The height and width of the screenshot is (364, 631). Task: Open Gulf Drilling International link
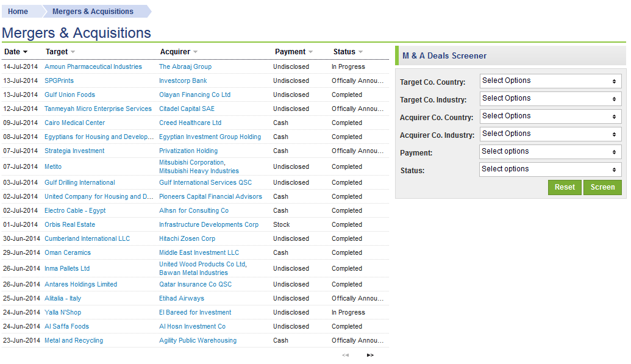point(80,183)
